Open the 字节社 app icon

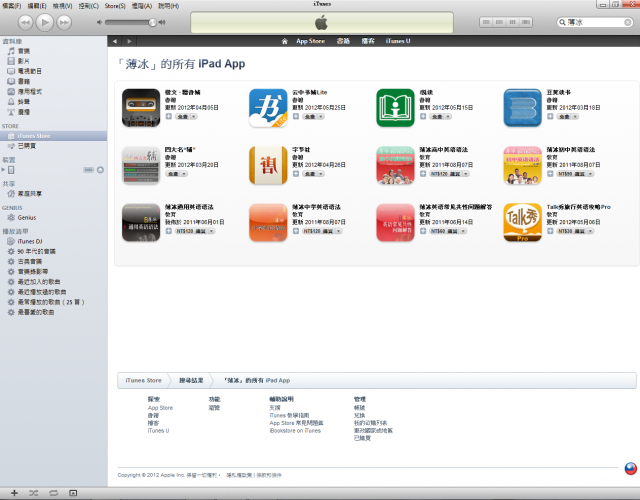pos(268,165)
